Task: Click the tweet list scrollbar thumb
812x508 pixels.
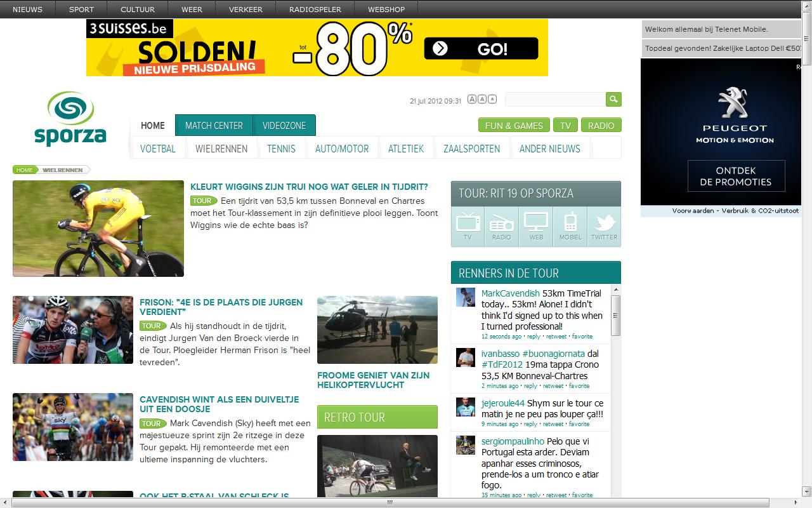Action: (x=615, y=315)
